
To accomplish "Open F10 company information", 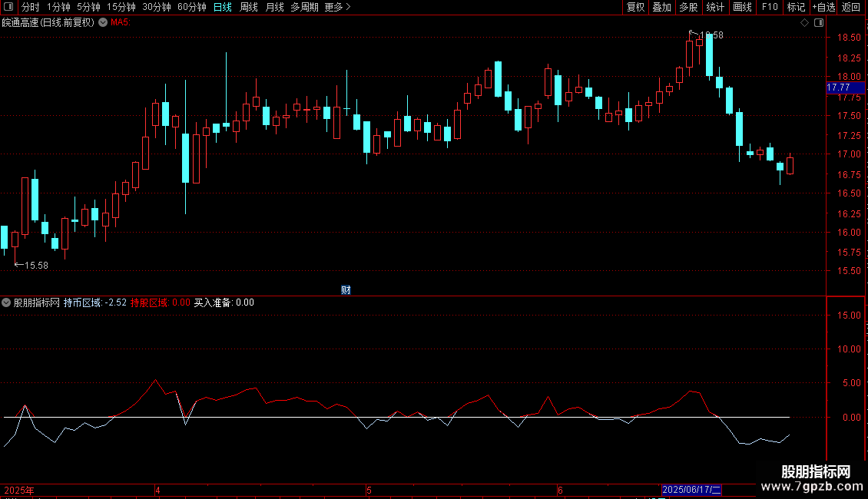I will (x=770, y=7).
